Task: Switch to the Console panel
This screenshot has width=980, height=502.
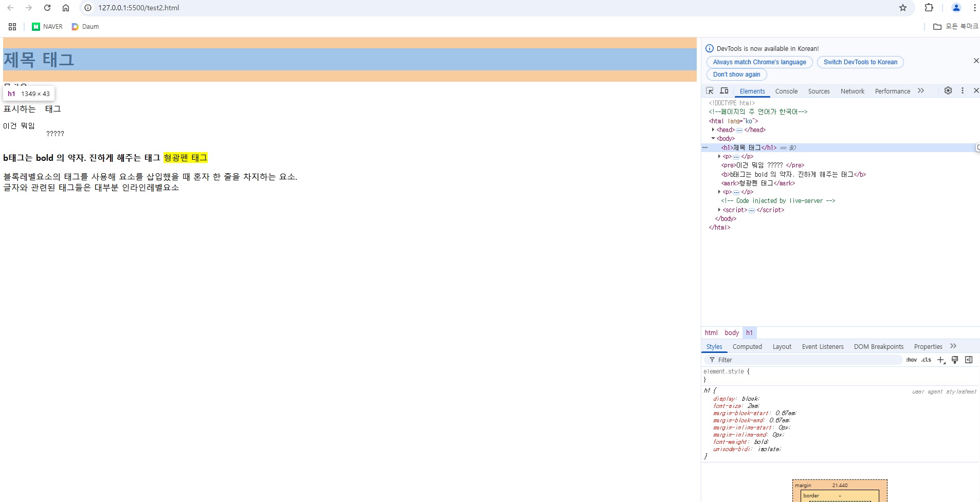Action: 786,91
